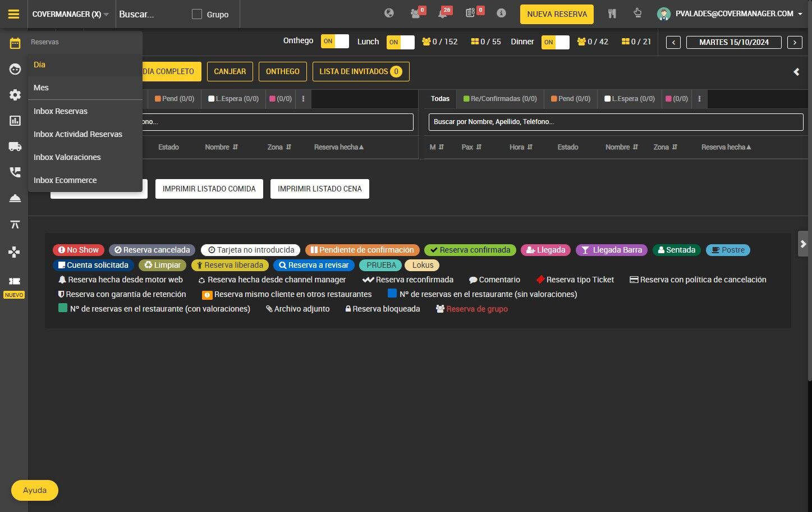Open Inbox Valoraciones menu item
The width and height of the screenshot is (812, 512).
coord(85,157)
